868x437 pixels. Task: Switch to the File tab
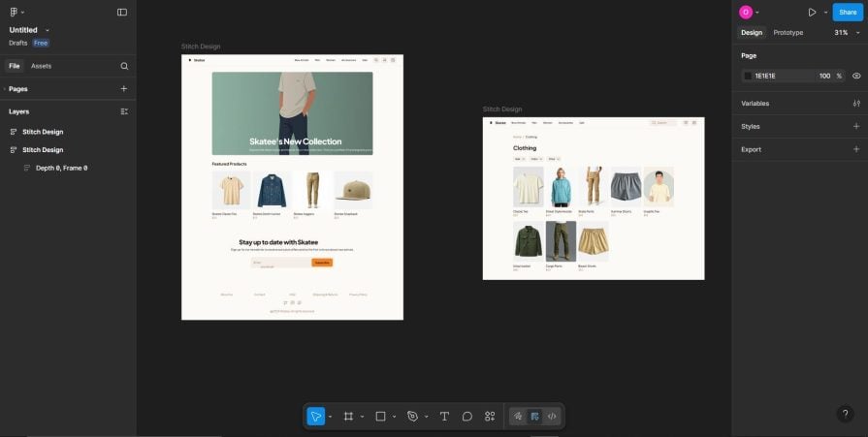[x=14, y=66]
